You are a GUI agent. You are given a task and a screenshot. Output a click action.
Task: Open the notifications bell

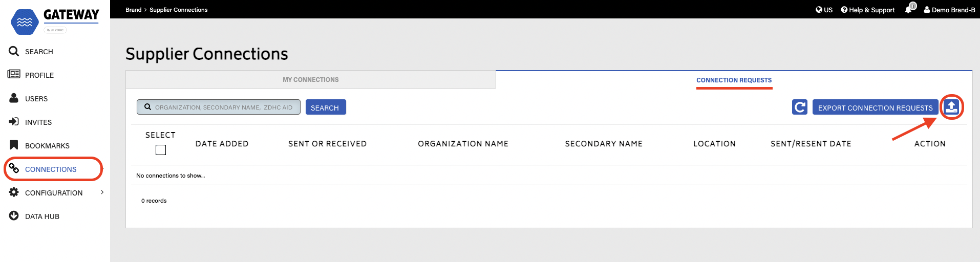909,9
